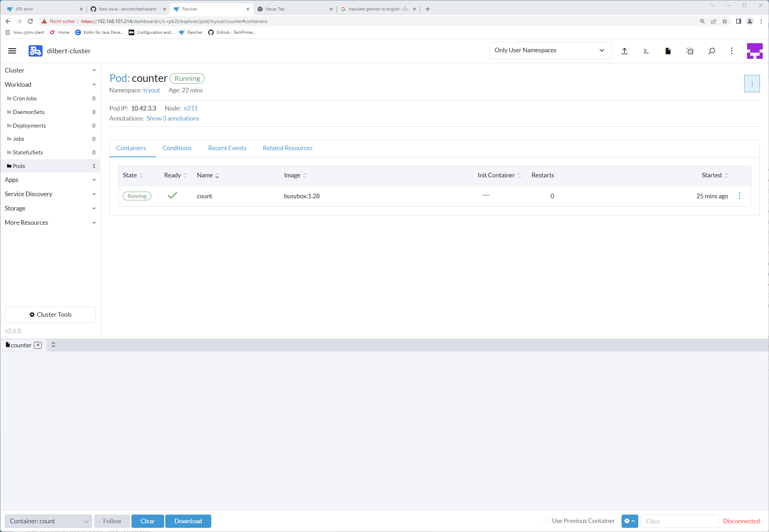Click the Follow button in the log panel
The image size is (769, 532).
[x=112, y=521]
